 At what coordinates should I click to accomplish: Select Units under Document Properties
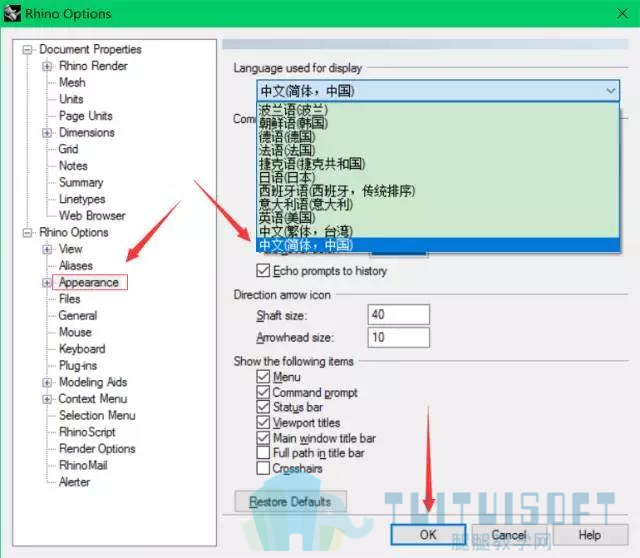(71, 99)
